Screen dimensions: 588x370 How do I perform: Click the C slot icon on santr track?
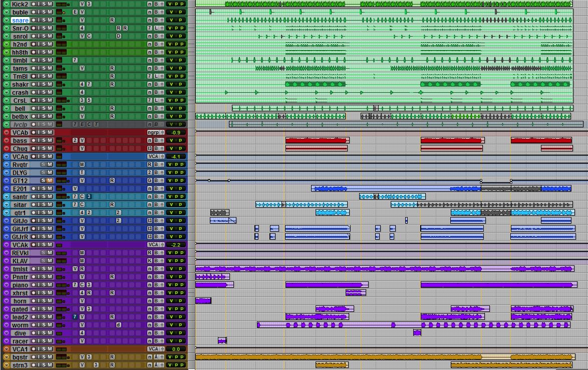point(83,197)
